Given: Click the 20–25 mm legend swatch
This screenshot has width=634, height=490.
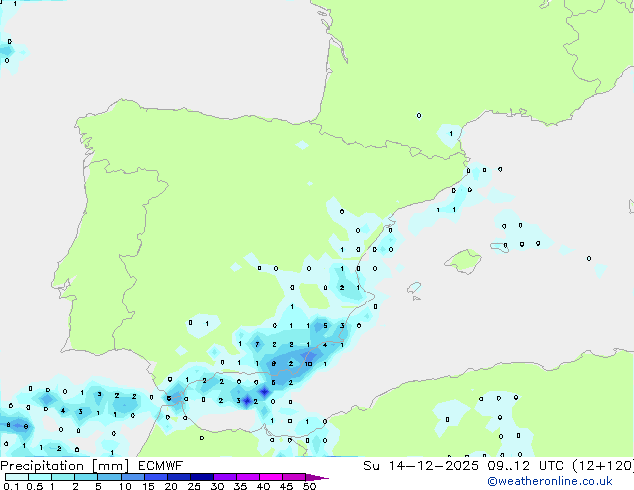Looking at the screenshot, I should point(178,477).
